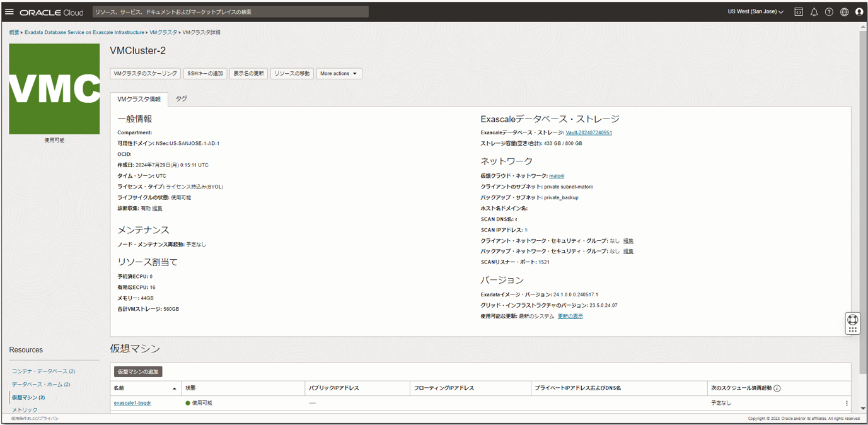
Task: Switch to the VMクラスタ情報 tab
Action: click(x=139, y=99)
